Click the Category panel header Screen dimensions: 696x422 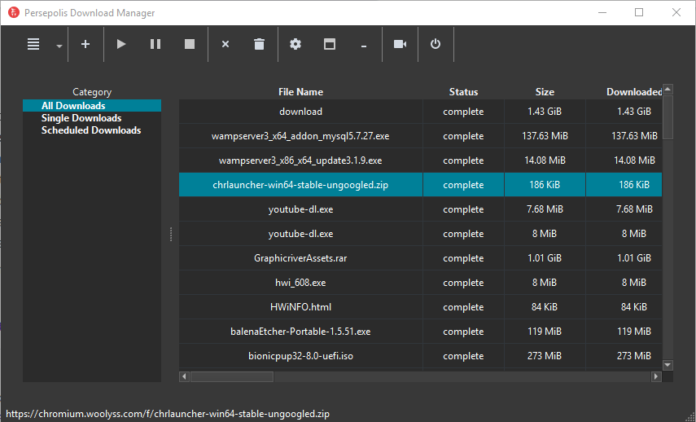click(x=92, y=92)
